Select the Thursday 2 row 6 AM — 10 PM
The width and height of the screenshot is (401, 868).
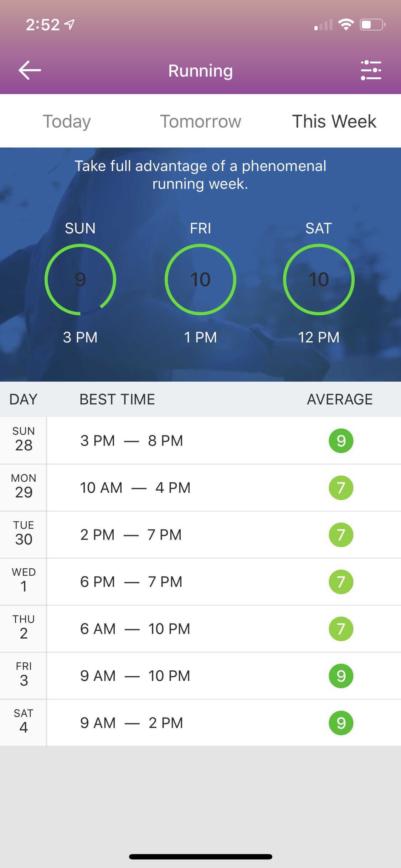(x=200, y=629)
